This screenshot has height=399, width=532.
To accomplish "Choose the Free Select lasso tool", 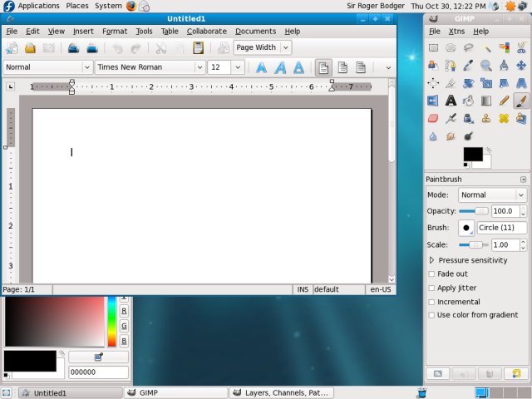I will point(469,48).
